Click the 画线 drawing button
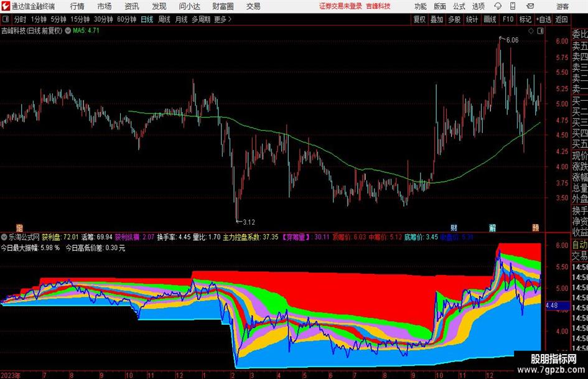The height and width of the screenshot is (379, 588). click(x=490, y=19)
